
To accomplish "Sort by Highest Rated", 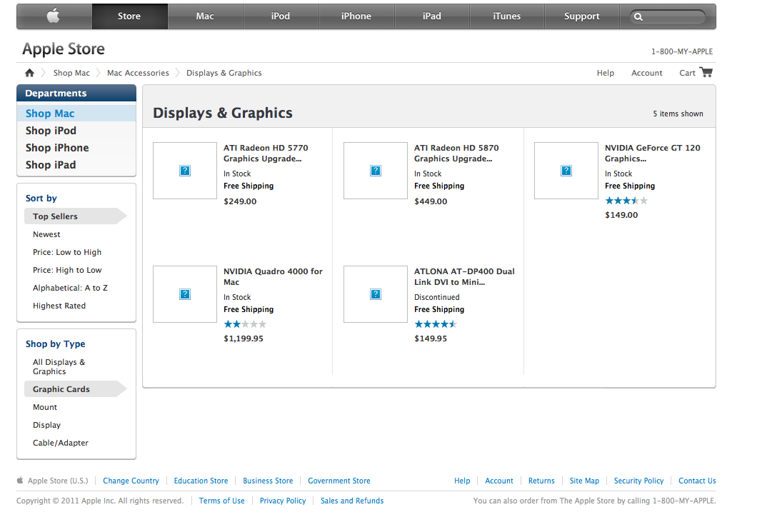I will [59, 306].
